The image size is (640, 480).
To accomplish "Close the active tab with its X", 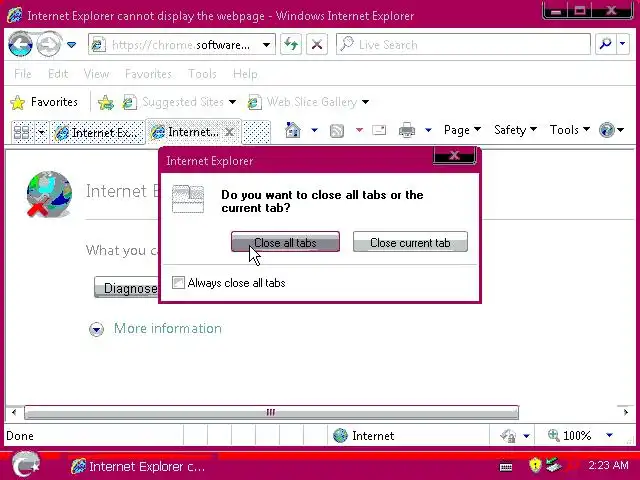I will 230,132.
